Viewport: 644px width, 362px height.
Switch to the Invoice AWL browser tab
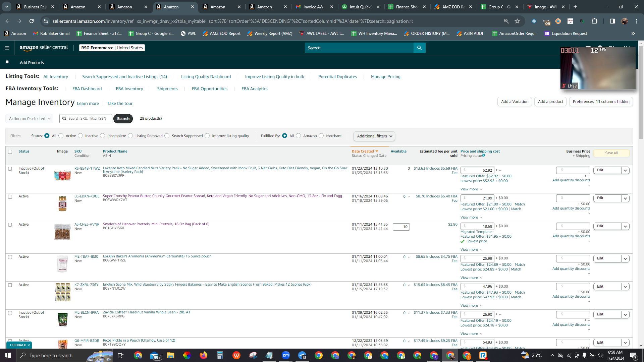pos(314,7)
